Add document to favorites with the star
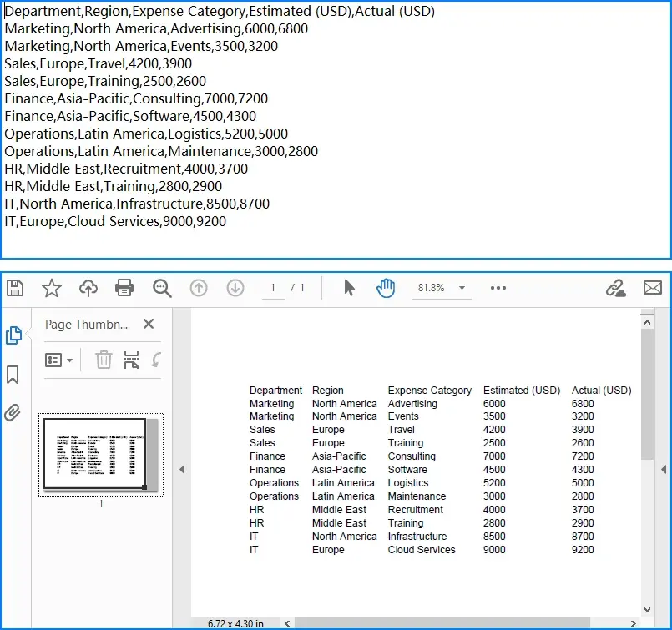672x630 pixels. coord(52,288)
